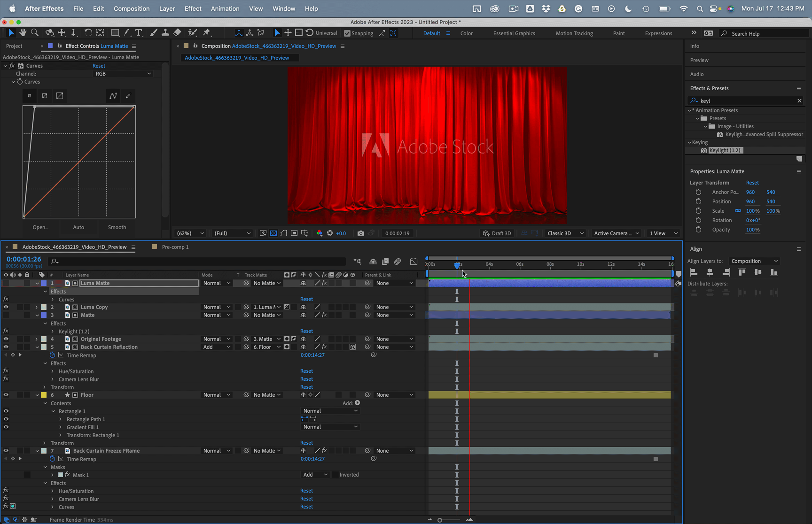This screenshot has height=524, width=812.
Task: Open the resolution dropdown showing Full
Action: (x=233, y=233)
